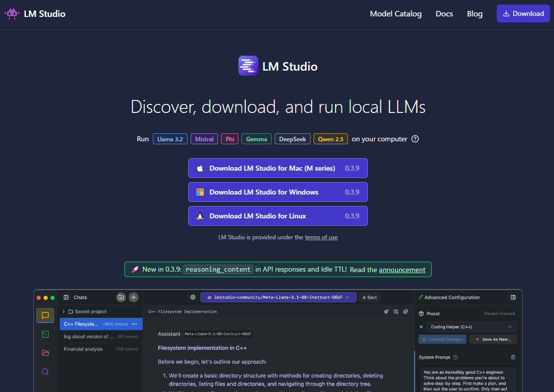
Task: Click the Eject model button
Action: point(369,297)
